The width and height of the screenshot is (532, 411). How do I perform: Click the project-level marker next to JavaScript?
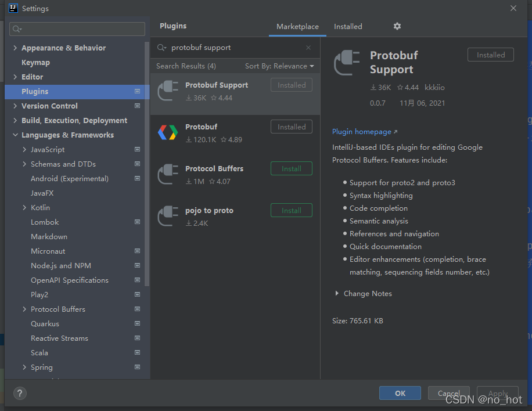[138, 149]
